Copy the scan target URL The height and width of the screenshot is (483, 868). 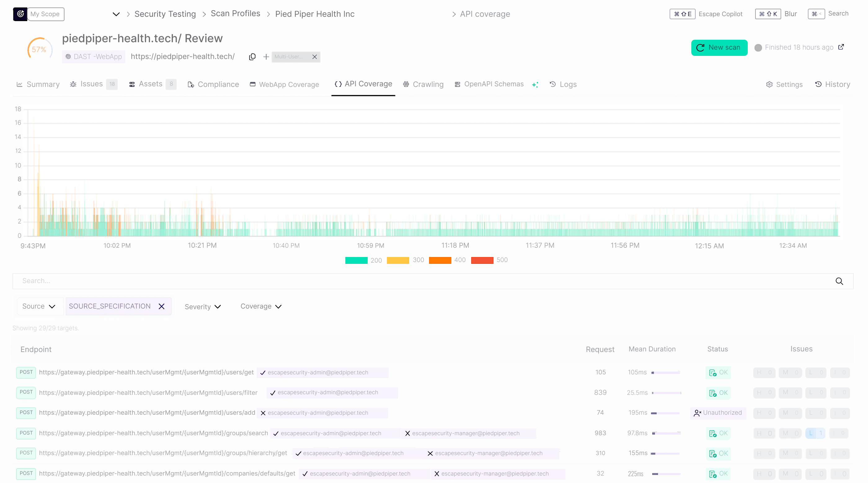pos(252,57)
